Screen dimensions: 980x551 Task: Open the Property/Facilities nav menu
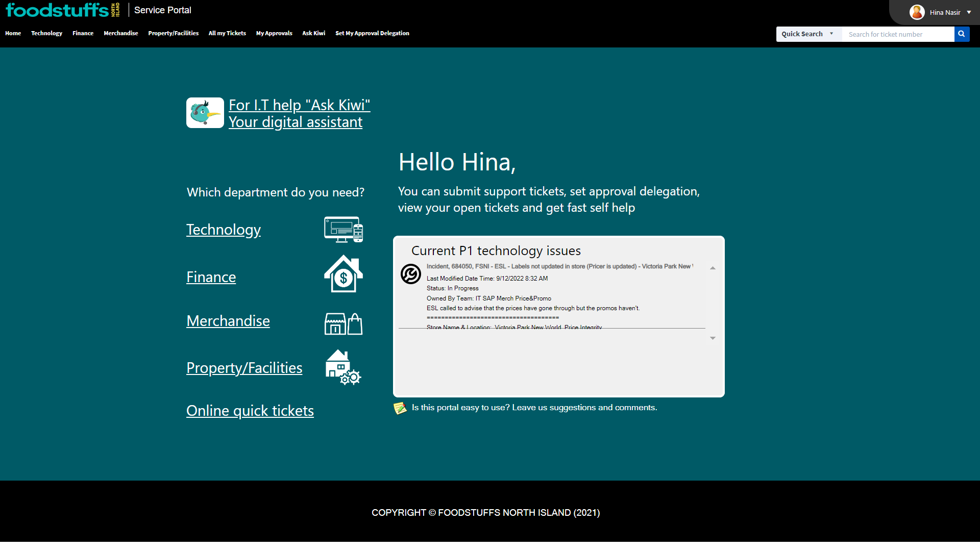point(173,33)
